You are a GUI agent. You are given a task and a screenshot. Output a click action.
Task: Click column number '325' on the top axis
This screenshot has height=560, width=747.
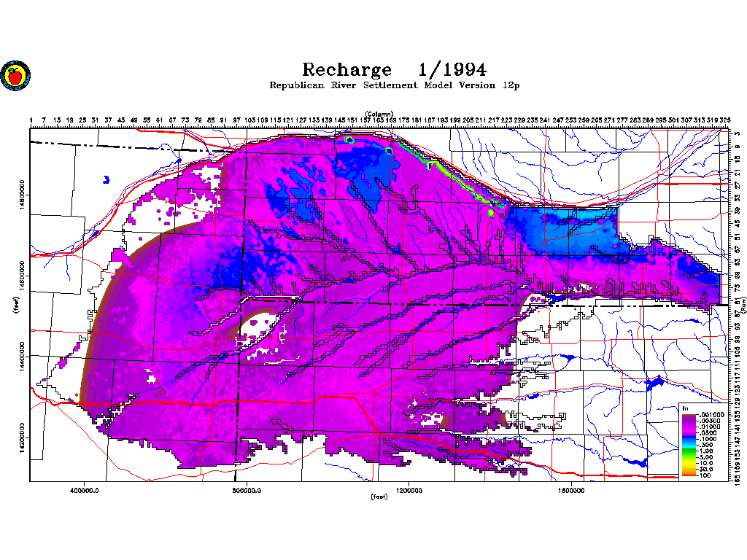pos(724,120)
